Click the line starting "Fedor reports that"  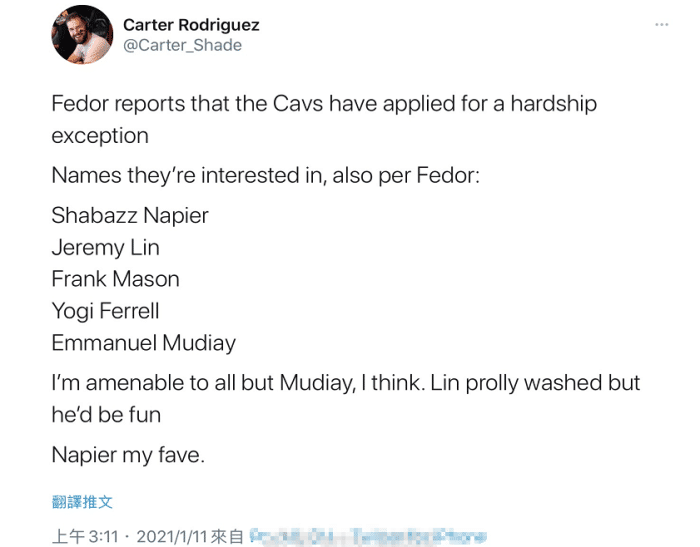[x=324, y=103]
